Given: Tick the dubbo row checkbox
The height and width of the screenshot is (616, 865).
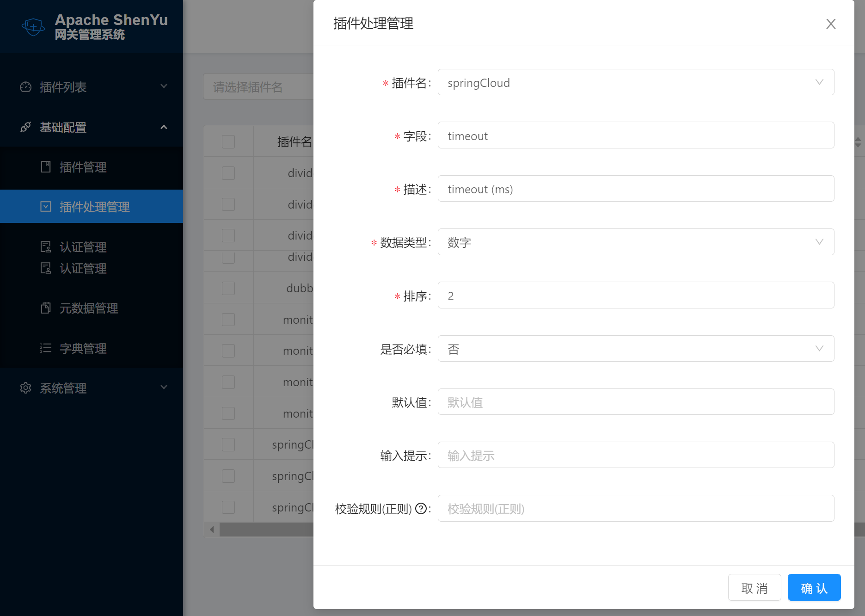Looking at the screenshot, I should click(228, 288).
